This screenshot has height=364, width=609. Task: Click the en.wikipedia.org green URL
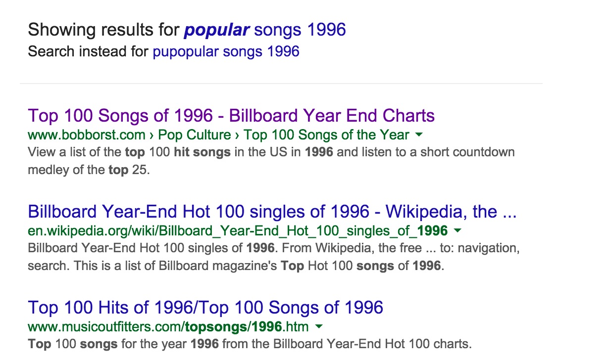(237, 230)
